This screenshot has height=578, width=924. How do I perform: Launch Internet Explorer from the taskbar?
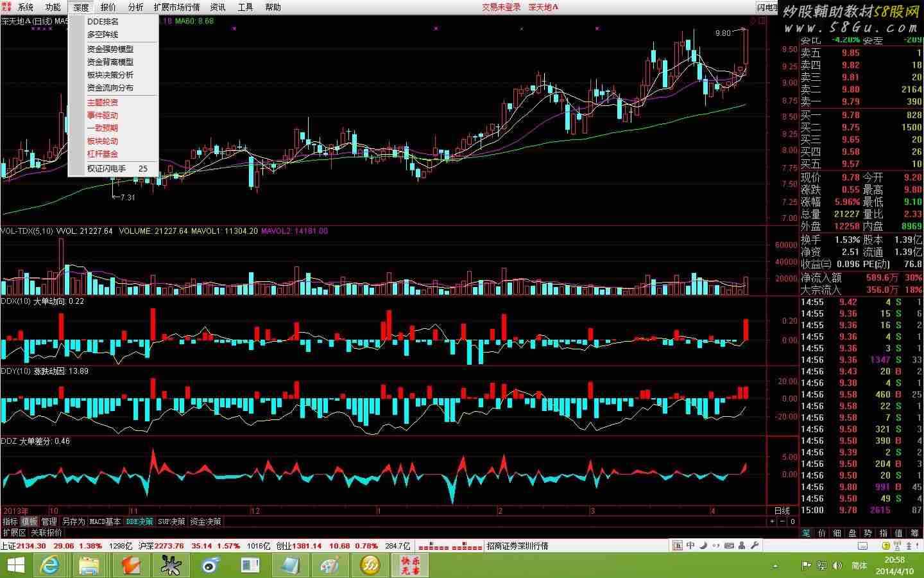(50, 565)
